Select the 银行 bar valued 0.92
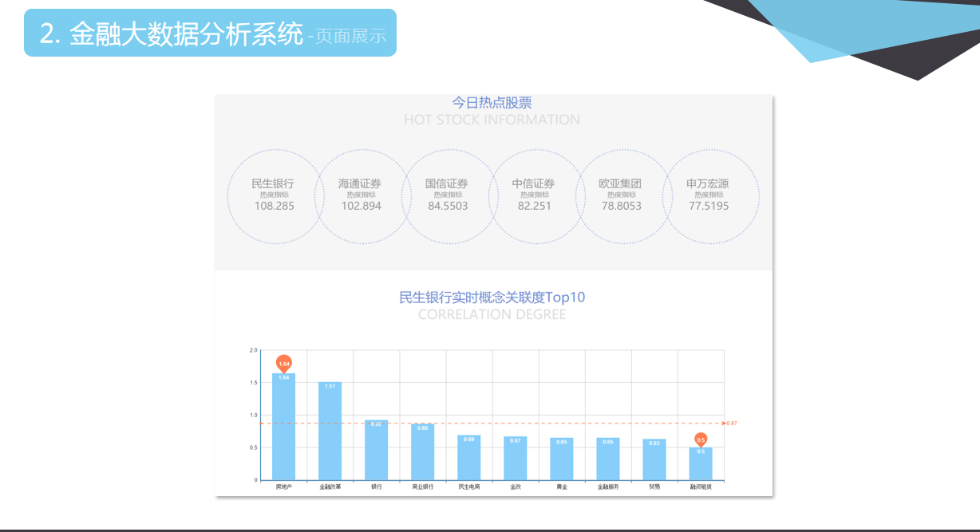 pyautogui.click(x=377, y=450)
